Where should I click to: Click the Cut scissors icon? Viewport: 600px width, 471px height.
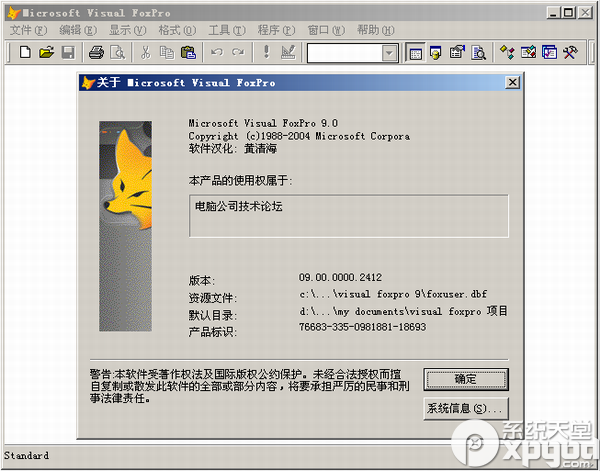pyautogui.click(x=146, y=52)
